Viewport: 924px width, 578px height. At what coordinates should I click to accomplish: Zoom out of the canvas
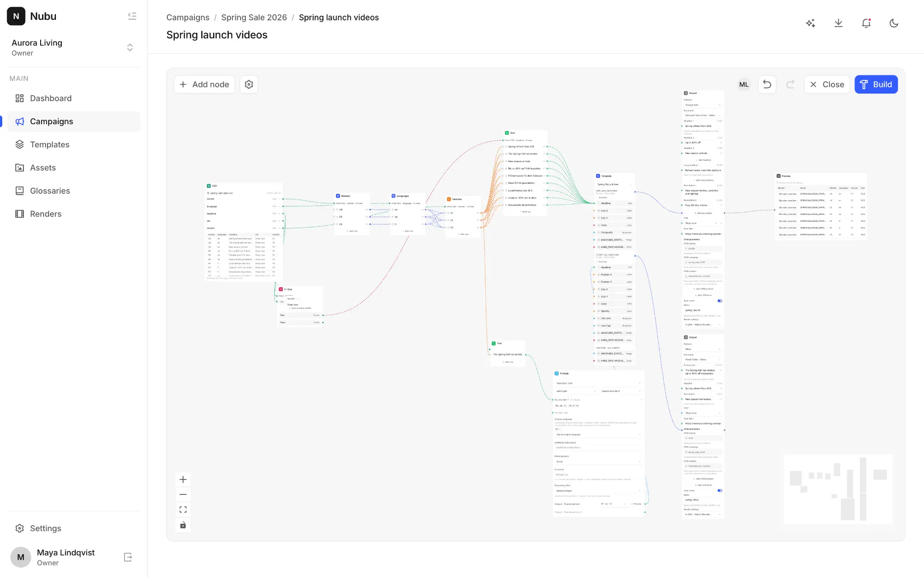(183, 494)
